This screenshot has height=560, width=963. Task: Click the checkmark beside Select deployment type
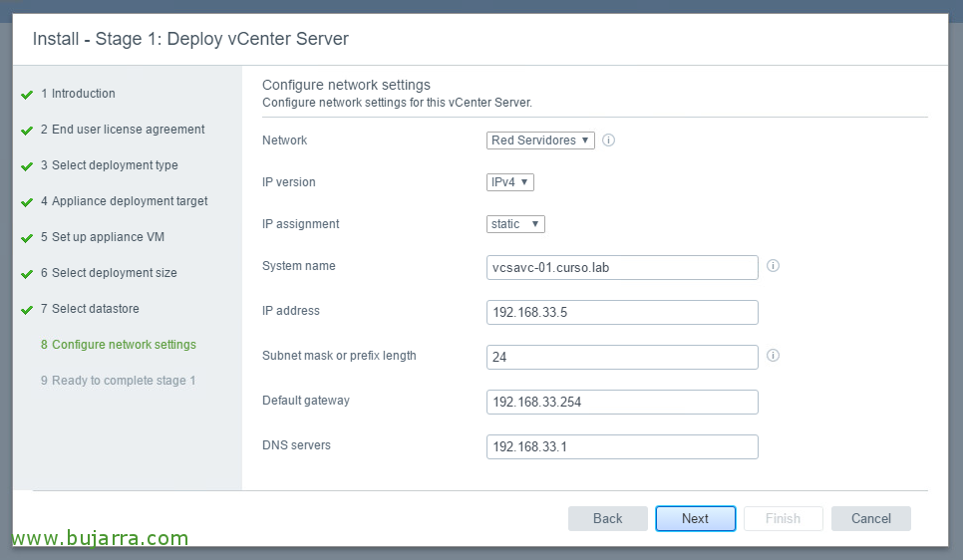click(27, 166)
